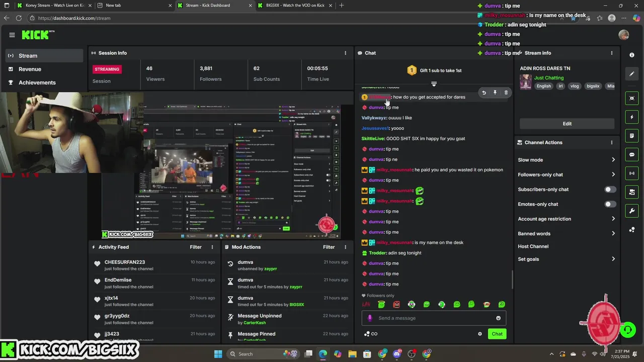The image size is (644, 362).
Task: Click the Edit stream info button
Action: pyautogui.click(x=567, y=124)
